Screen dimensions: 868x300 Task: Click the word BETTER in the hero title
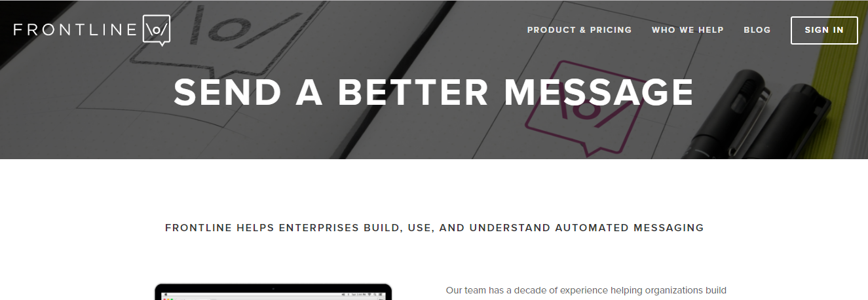pos(413,92)
